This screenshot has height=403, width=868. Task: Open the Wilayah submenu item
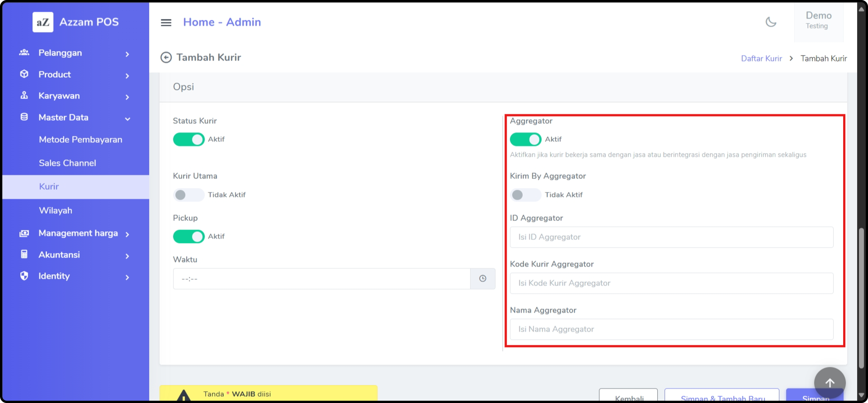click(x=56, y=211)
